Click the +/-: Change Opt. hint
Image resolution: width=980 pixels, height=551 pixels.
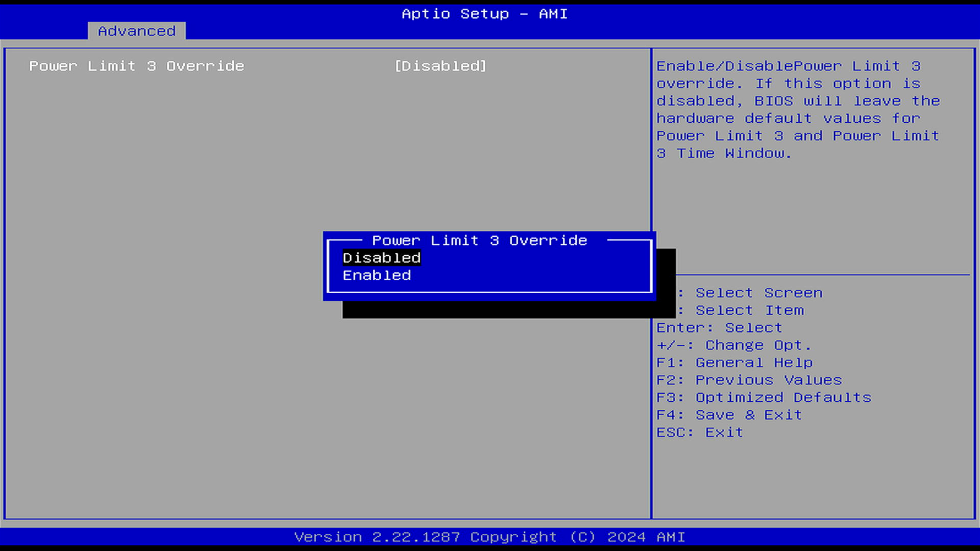733,345
